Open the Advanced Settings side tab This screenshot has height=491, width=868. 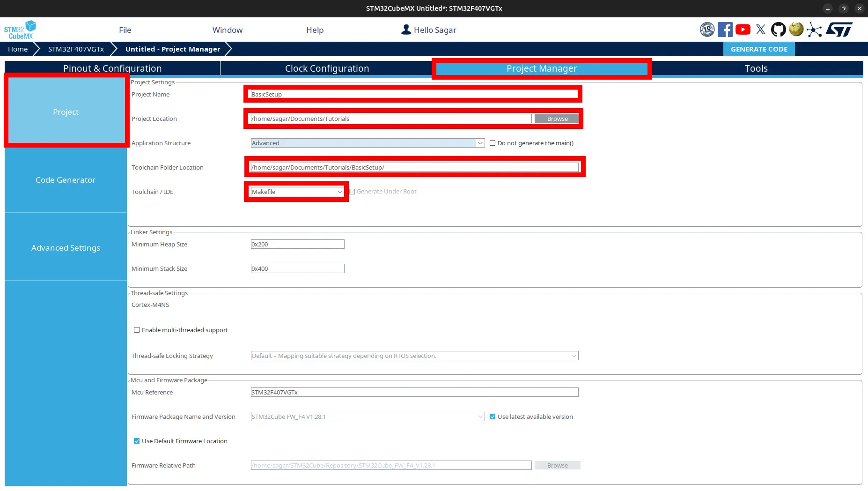click(66, 248)
